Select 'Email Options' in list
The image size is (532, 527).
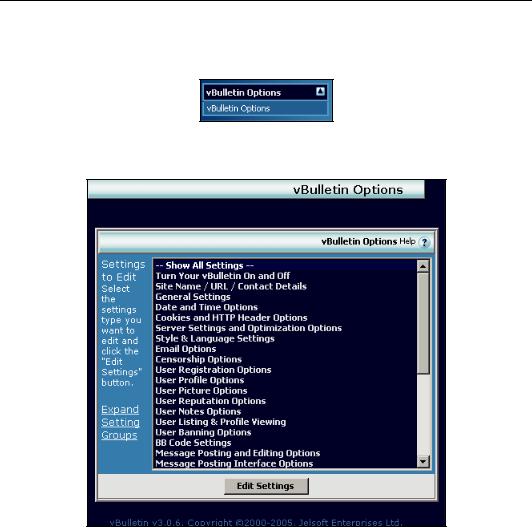pos(285,349)
